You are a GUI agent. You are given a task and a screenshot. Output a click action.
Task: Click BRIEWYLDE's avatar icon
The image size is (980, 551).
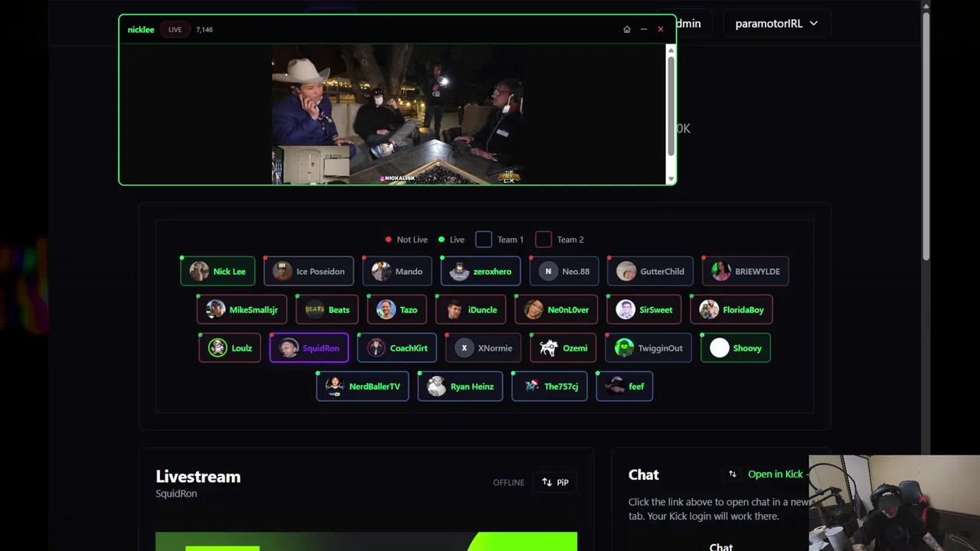point(721,272)
